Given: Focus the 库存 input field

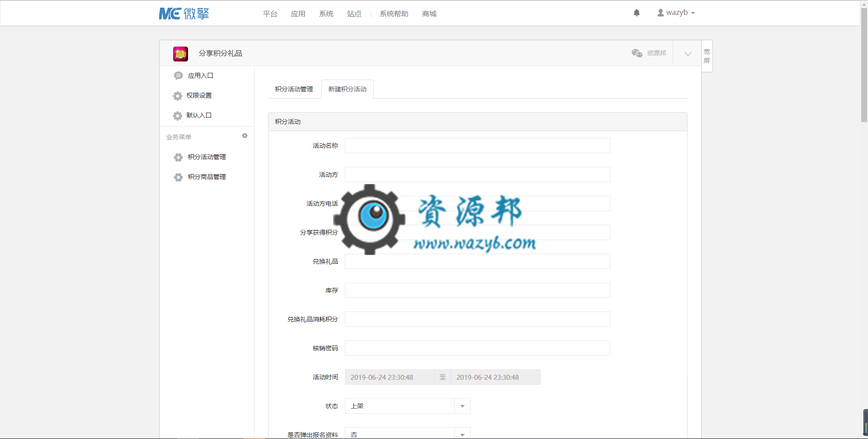Looking at the screenshot, I should pyautogui.click(x=477, y=290).
